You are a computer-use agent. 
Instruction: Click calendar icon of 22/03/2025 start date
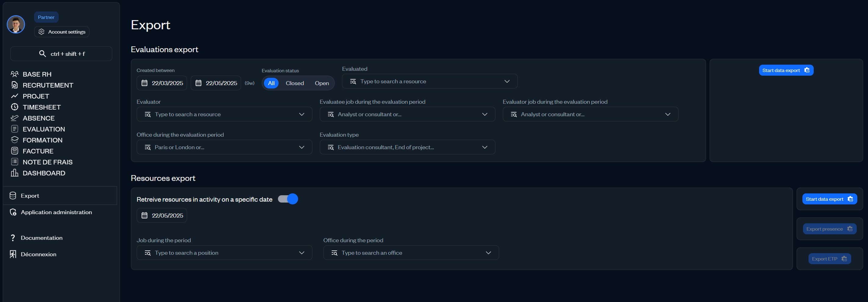145,83
